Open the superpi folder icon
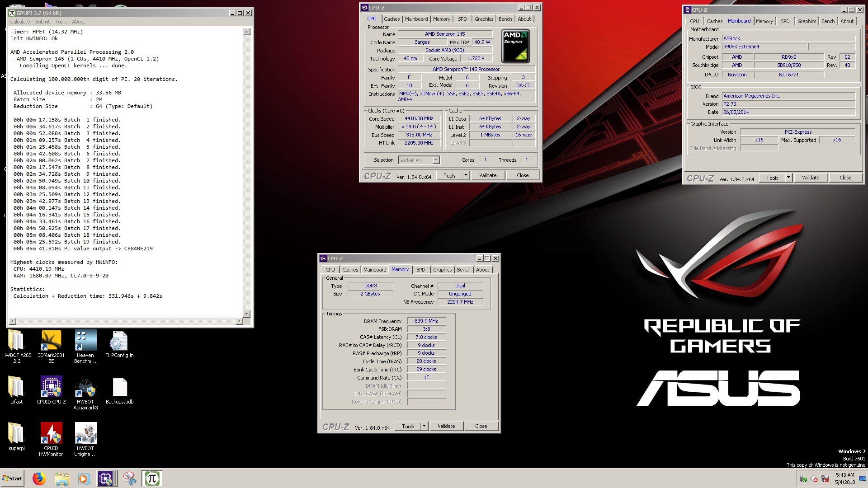Viewport: 868px width, 488px height. point(17,437)
